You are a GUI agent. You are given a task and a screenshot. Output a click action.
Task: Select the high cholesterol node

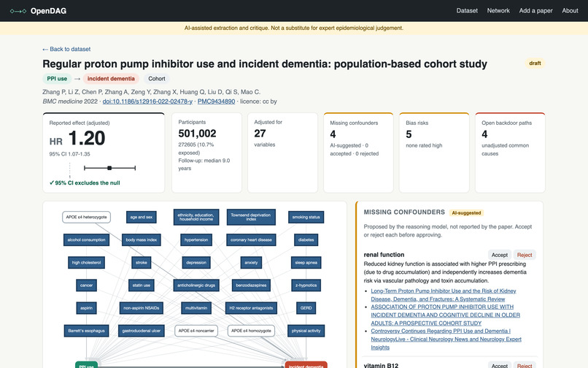[x=86, y=262]
